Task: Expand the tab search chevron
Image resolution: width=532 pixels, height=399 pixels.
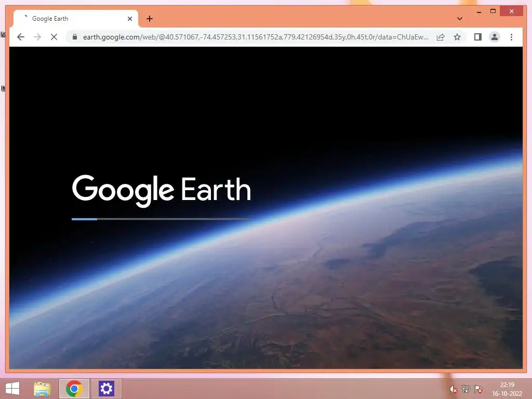Action: [x=460, y=19]
